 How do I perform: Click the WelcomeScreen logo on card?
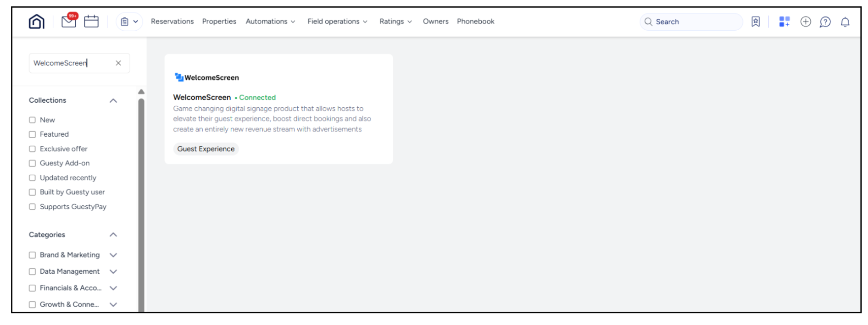click(207, 77)
